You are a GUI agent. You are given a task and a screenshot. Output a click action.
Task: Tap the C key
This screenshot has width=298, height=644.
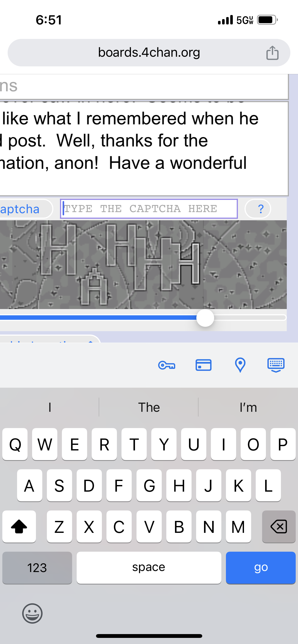pyautogui.click(x=119, y=526)
